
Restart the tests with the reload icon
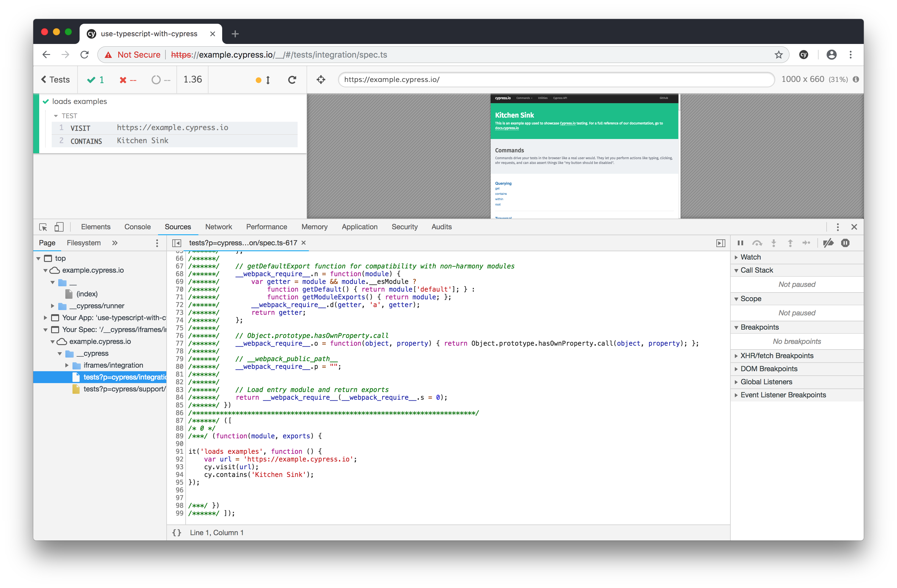(292, 80)
